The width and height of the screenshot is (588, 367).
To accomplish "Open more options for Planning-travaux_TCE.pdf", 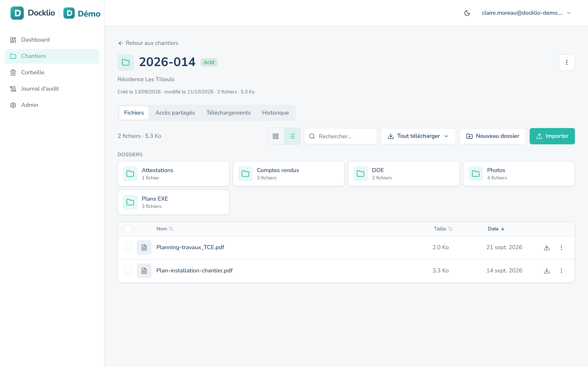I will tap(561, 247).
